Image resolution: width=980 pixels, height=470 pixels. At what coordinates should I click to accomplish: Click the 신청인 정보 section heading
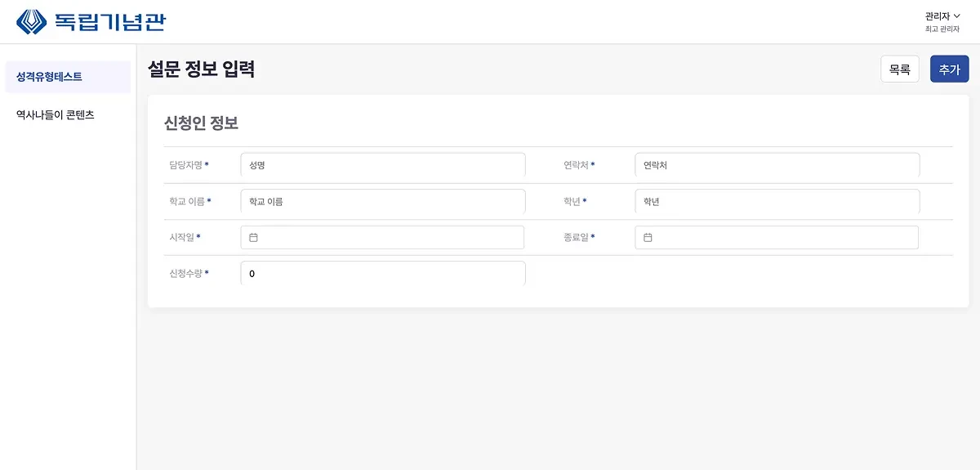pos(201,123)
